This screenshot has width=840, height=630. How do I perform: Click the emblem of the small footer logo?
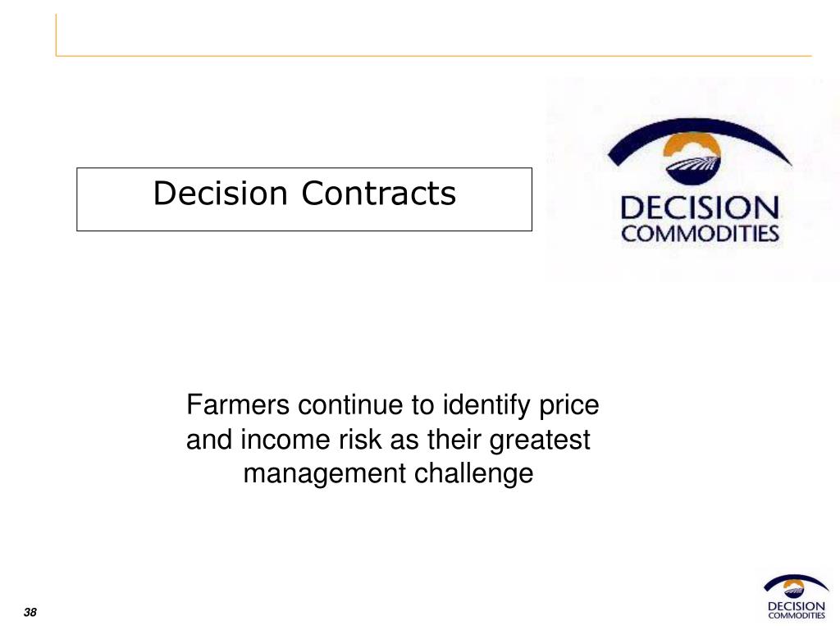pos(796,586)
